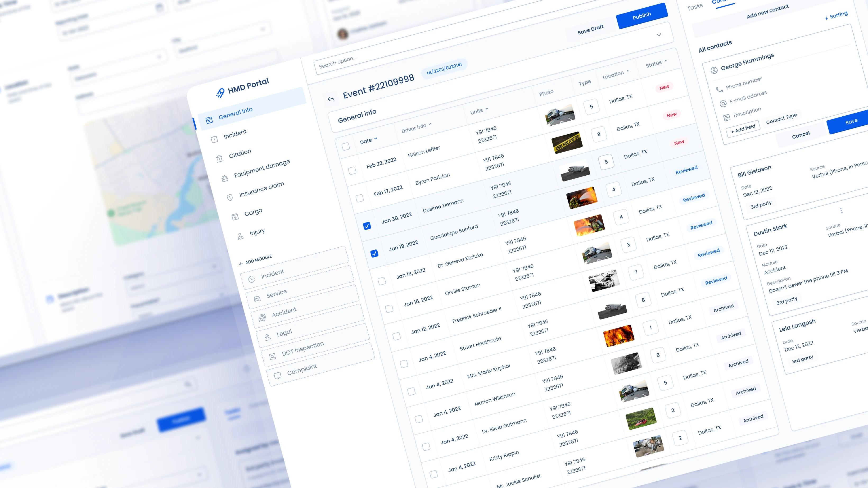Open the General Info sidebar icon

(x=209, y=120)
